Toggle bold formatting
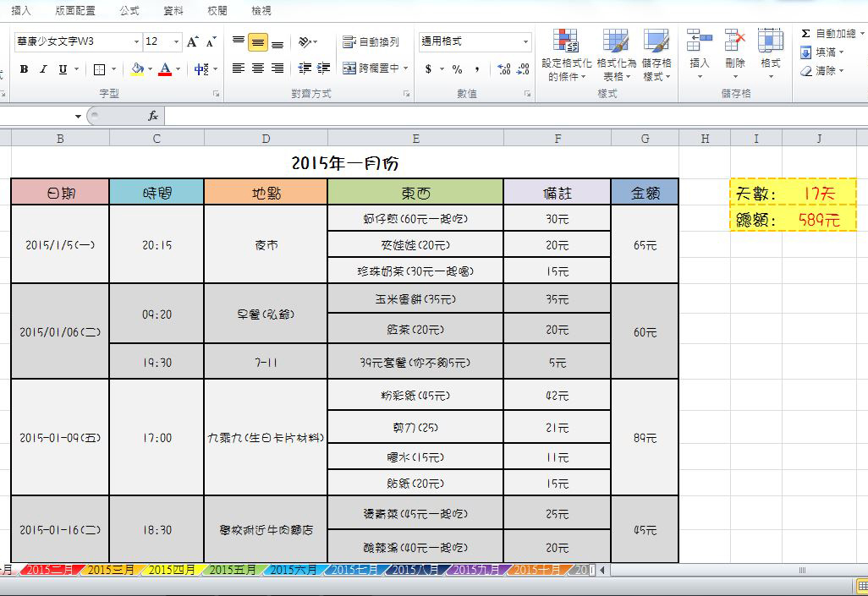Screen dimensions: 868x596 [x=23, y=68]
